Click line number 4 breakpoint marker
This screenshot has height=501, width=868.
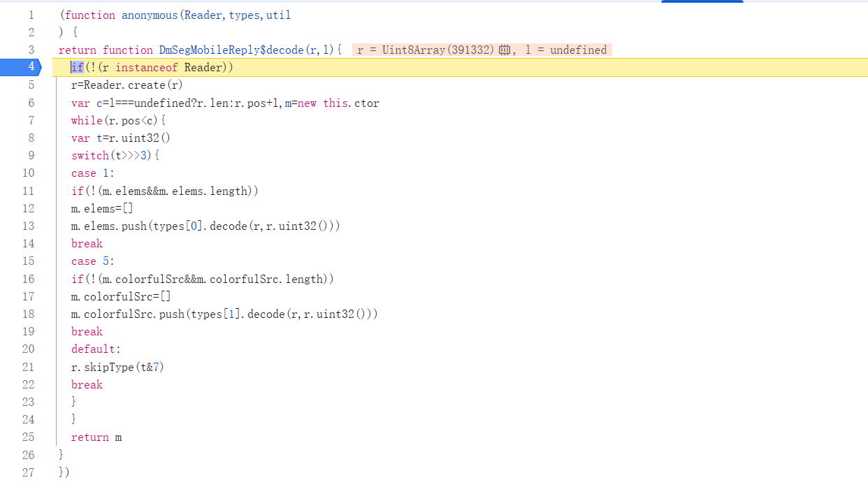(x=31, y=67)
